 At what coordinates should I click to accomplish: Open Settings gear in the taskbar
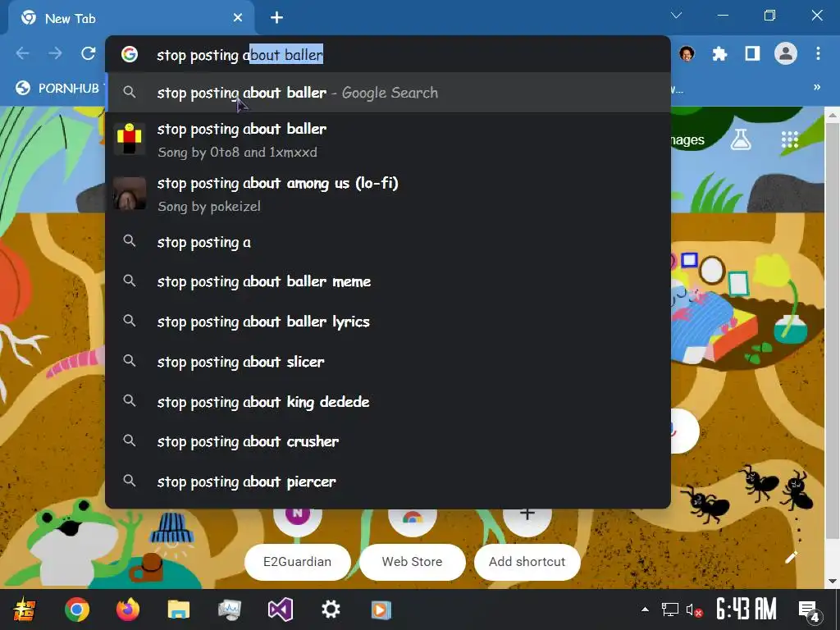[x=331, y=609]
